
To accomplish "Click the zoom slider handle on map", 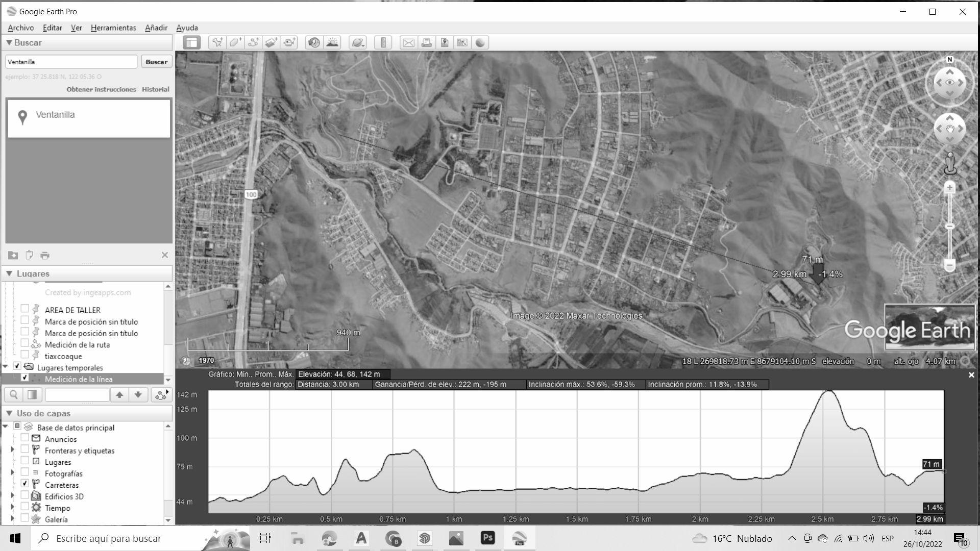I will (949, 226).
